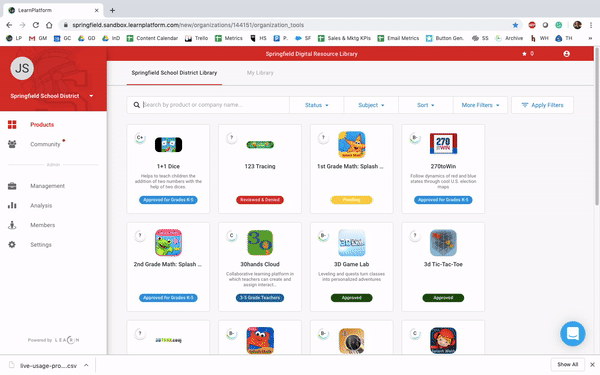This screenshot has height=375, width=600.
Task: Click the Apply Filters button
Action: pyautogui.click(x=542, y=105)
